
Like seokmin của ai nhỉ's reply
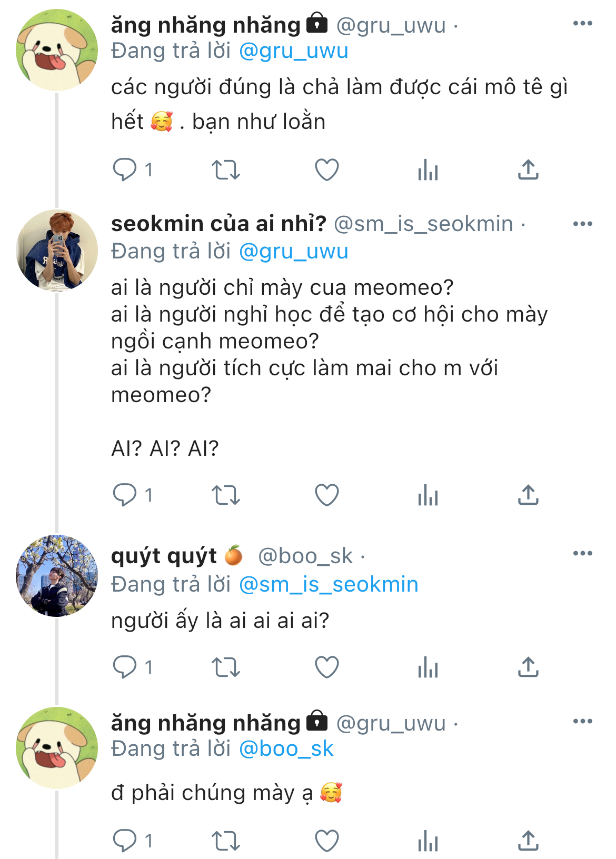(x=326, y=495)
